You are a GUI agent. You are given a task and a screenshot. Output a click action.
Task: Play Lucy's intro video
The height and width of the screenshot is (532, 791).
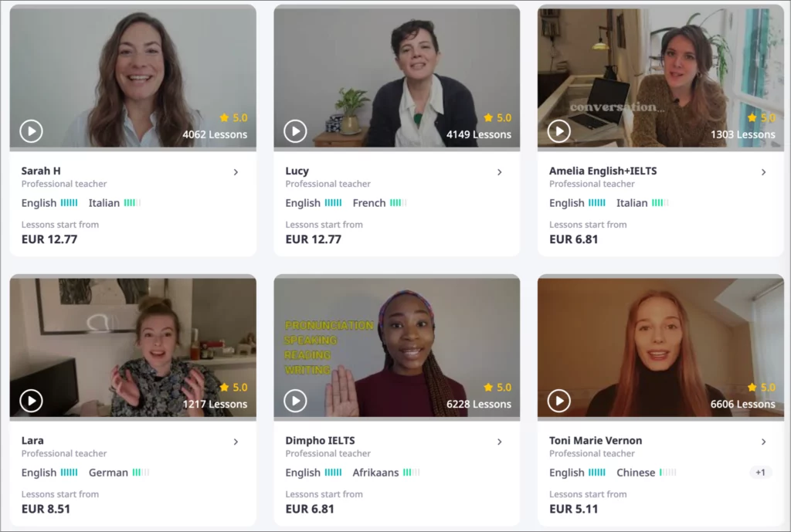[x=294, y=130]
